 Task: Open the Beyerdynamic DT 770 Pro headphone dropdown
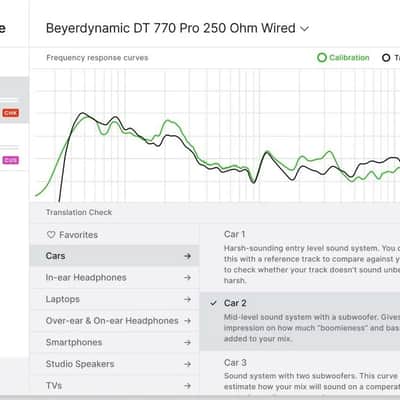tap(177, 29)
